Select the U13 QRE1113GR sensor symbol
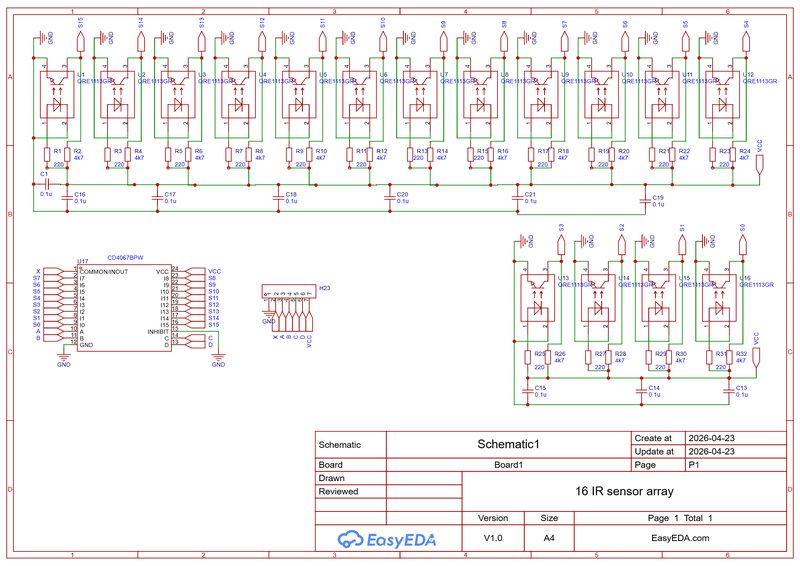This screenshot has width=800, height=566. point(538,299)
